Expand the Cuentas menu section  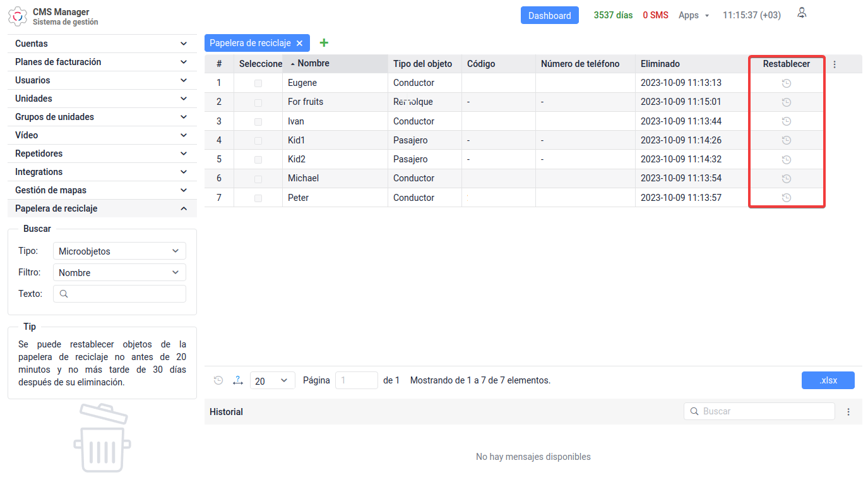[x=102, y=44]
